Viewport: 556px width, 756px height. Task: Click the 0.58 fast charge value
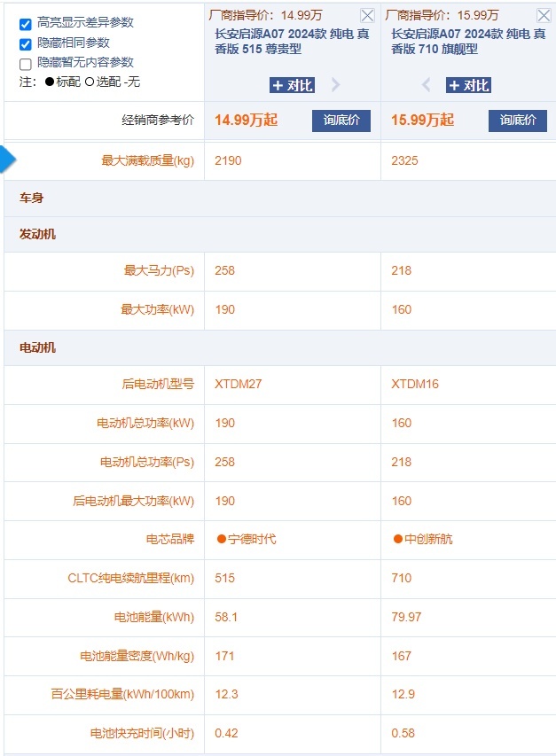point(403,733)
